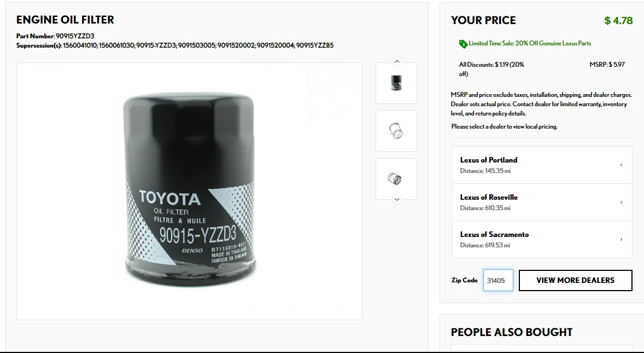This screenshot has width=644, height=353.
Task: Click the Engine Oil Filter heading
Action: pyautogui.click(x=65, y=20)
